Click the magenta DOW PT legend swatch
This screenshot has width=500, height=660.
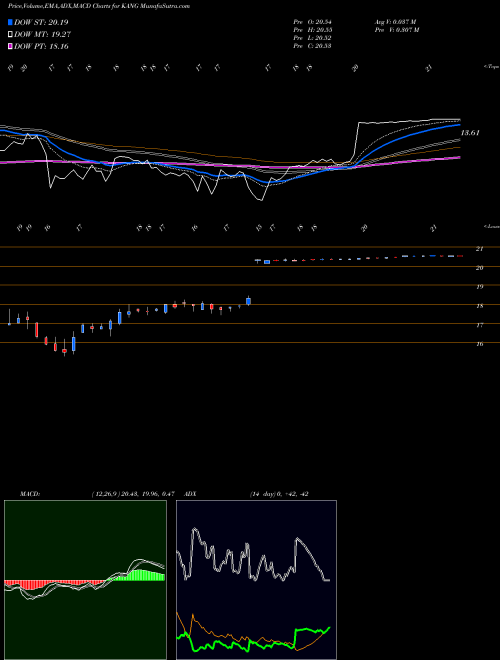click(10, 46)
